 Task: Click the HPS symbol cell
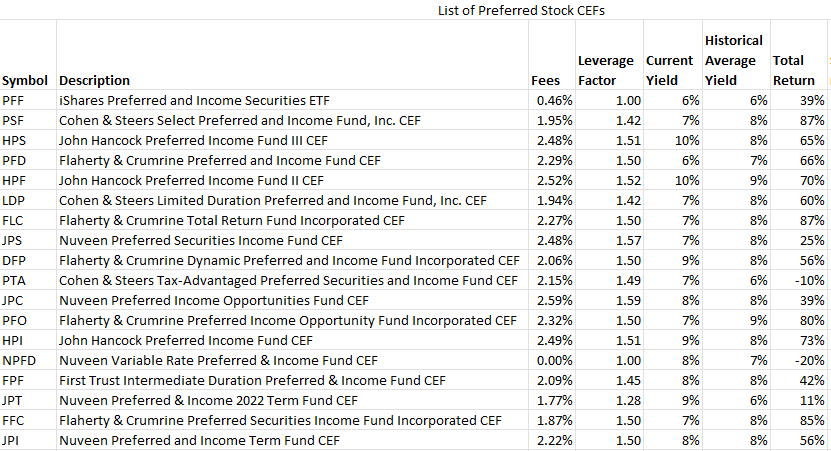[15, 140]
